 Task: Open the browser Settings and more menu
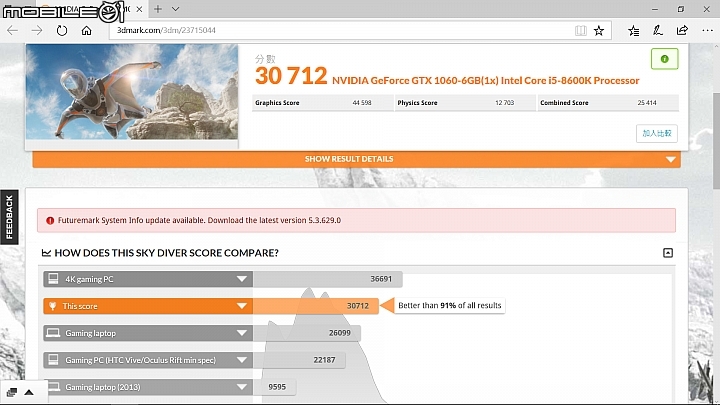(707, 30)
